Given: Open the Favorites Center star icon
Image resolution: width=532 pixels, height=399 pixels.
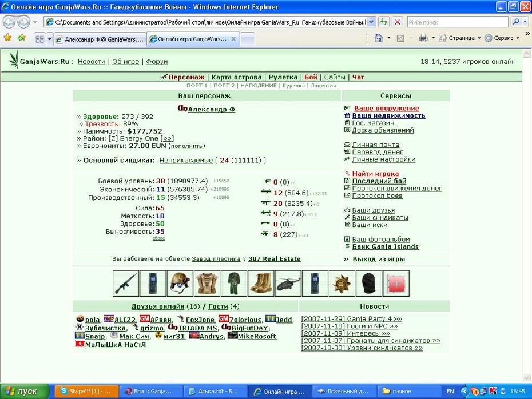Looking at the screenshot, I should click(x=7, y=38).
